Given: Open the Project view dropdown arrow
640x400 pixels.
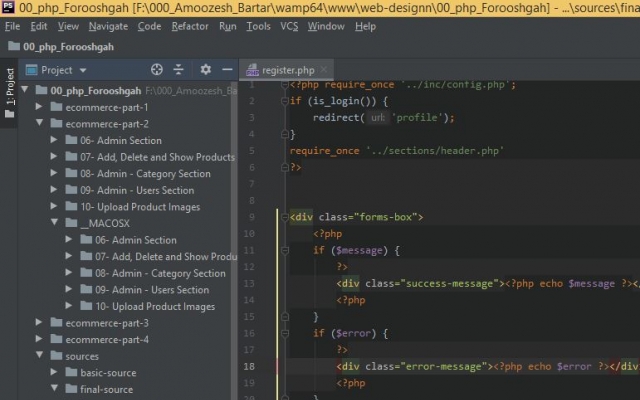Looking at the screenshot, I should 83,70.
